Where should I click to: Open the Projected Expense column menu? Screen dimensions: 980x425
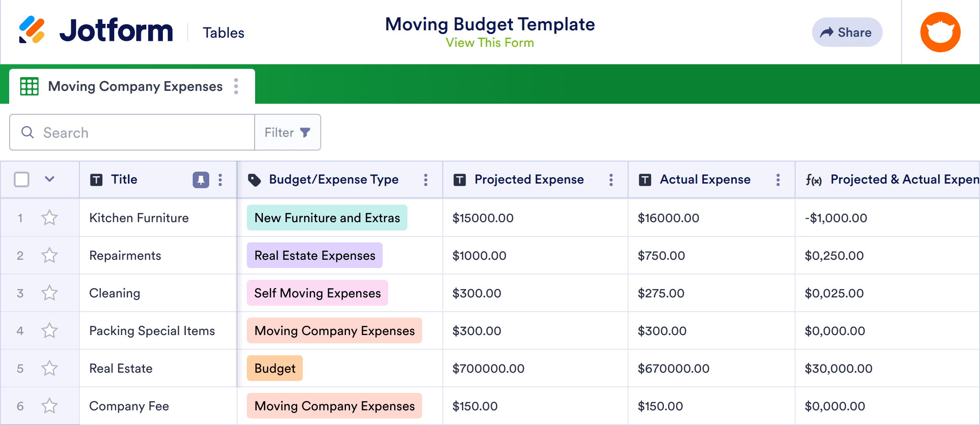click(611, 179)
